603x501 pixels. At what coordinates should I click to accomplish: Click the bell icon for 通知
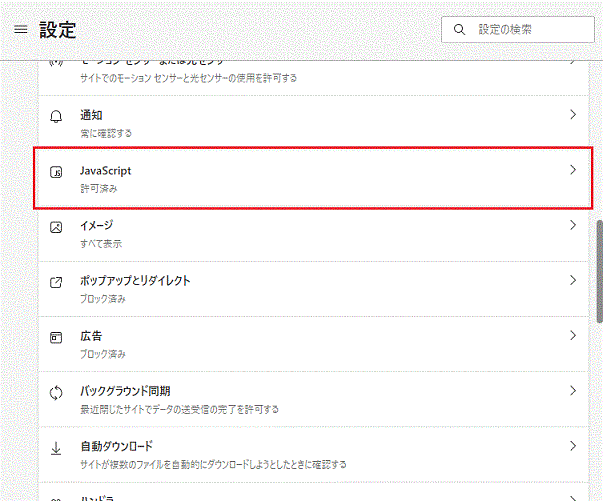[x=56, y=117]
